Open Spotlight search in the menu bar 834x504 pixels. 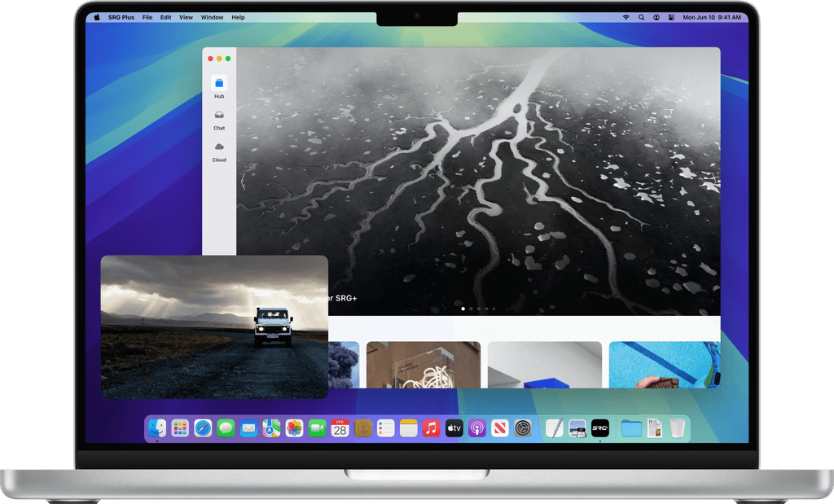642,17
